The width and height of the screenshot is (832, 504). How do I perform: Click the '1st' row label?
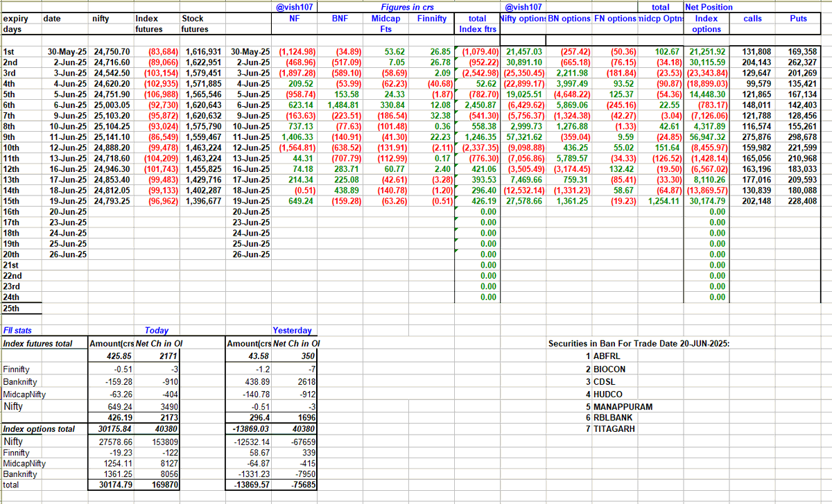point(8,52)
